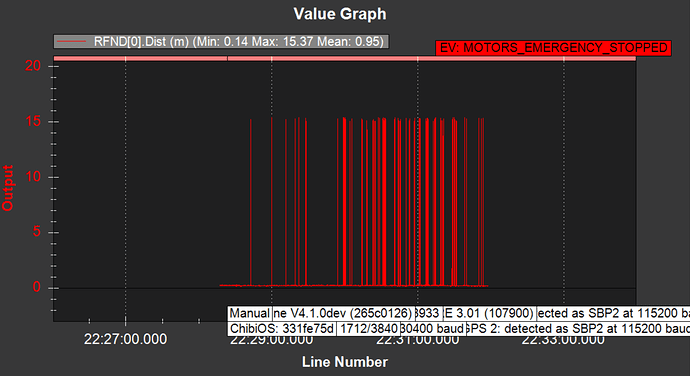The height and width of the screenshot is (376, 690).
Task: Click the Y-axis value 20 label
Action: (33, 66)
